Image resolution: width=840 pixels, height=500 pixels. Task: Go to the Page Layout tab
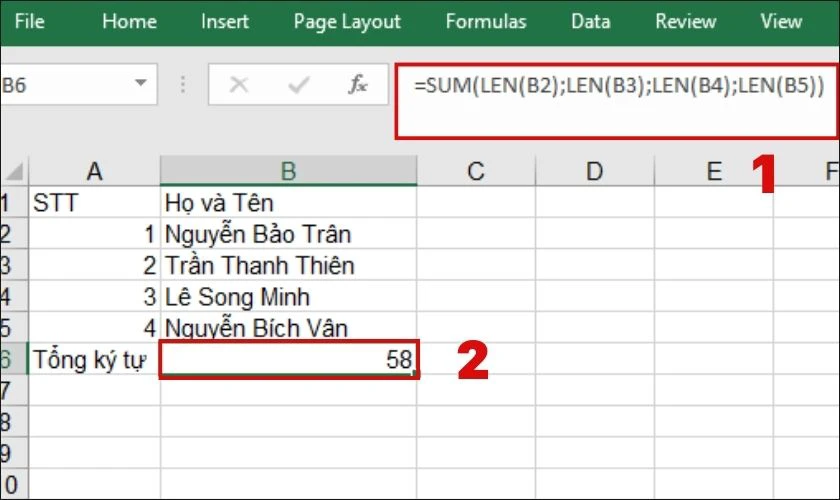347,21
